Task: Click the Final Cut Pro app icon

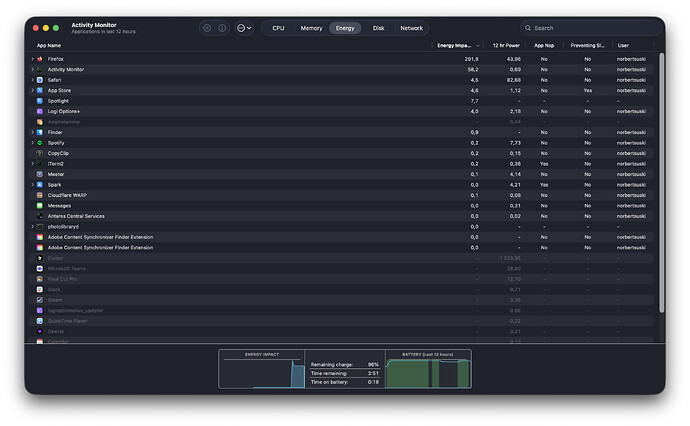Action: pyautogui.click(x=40, y=279)
